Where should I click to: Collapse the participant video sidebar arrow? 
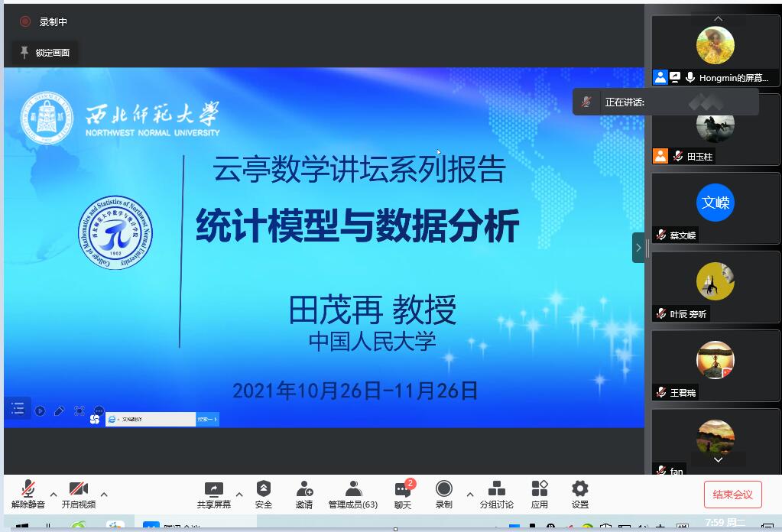pos(638,247)
